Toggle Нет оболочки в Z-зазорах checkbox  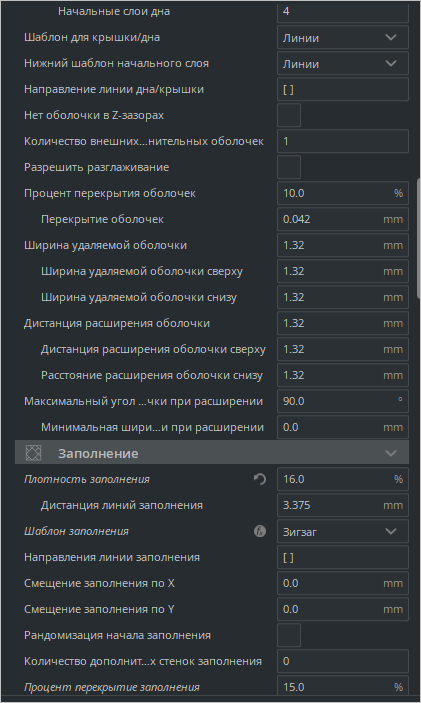[289, 115]
